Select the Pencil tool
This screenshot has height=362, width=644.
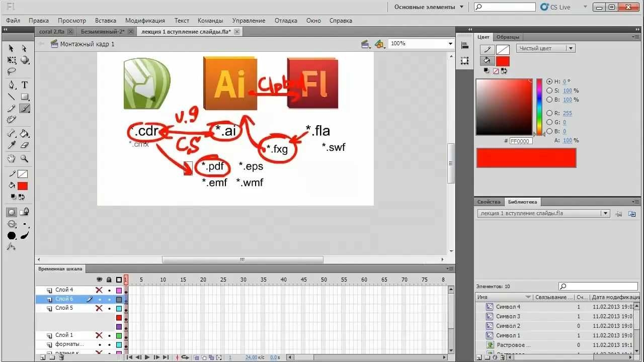[x=11, y=108]
